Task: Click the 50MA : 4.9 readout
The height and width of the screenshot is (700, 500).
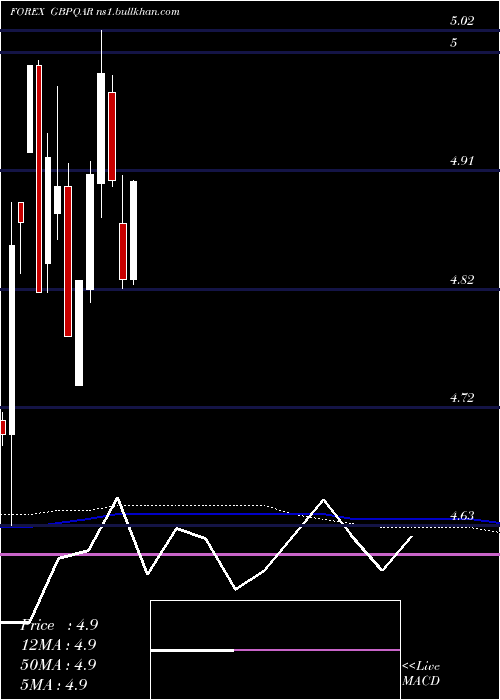Action: pyautogui.click(x=58, y=665)
